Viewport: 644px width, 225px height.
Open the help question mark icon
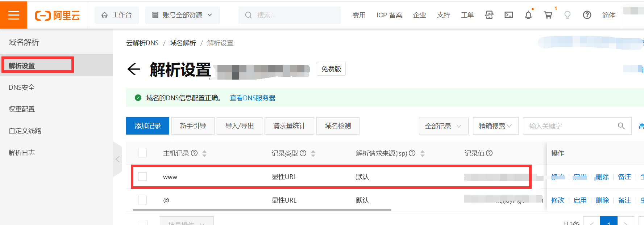[587, 15]
